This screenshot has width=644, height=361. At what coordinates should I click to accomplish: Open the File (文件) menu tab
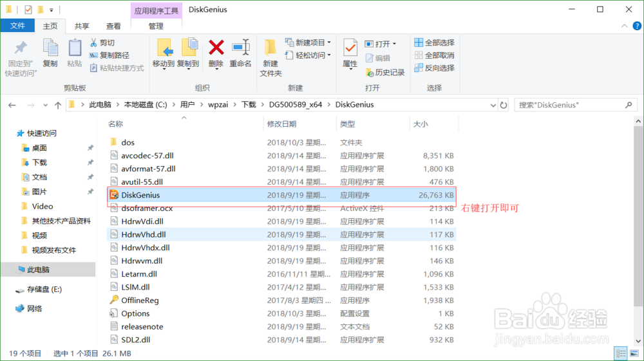click(17, 26)
